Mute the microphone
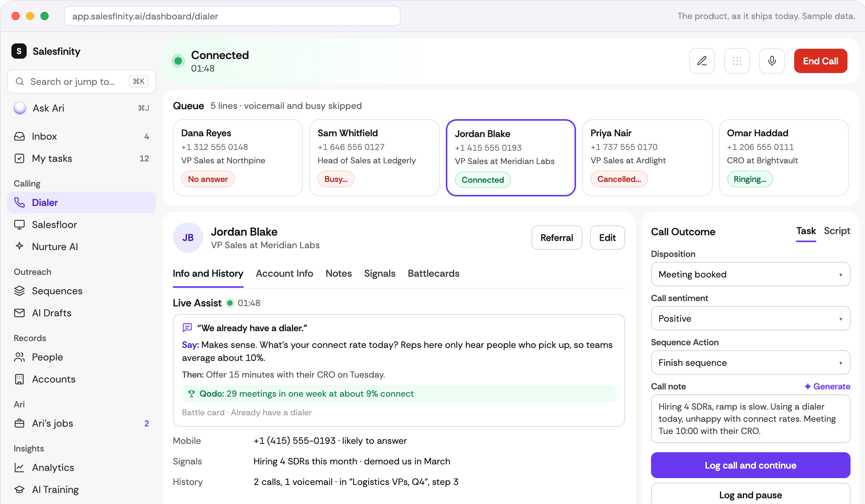 click(772, 61)
